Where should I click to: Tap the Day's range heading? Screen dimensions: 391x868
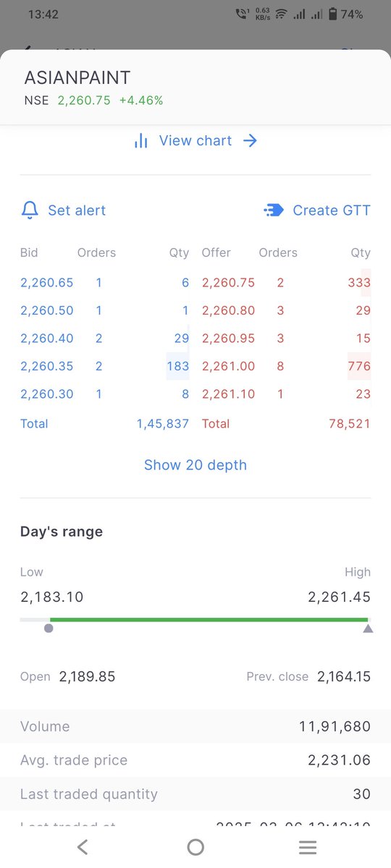(x=62, y=532)
